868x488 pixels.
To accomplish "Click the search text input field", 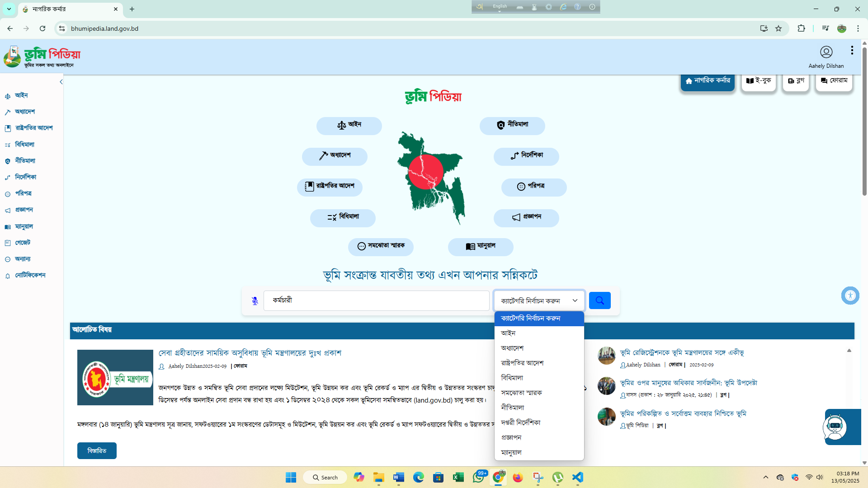I will click(376, 300).
